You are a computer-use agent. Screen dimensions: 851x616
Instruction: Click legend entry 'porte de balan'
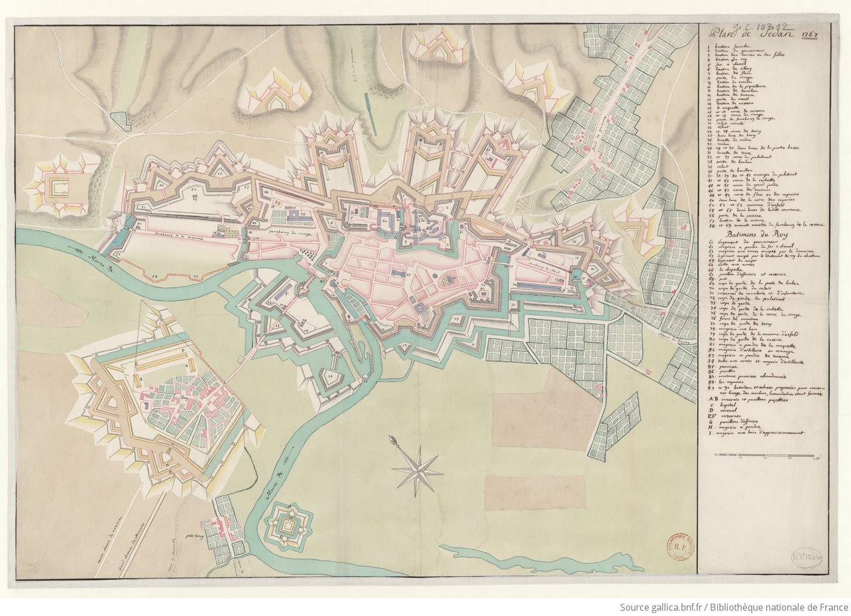[x=734, y=162]
